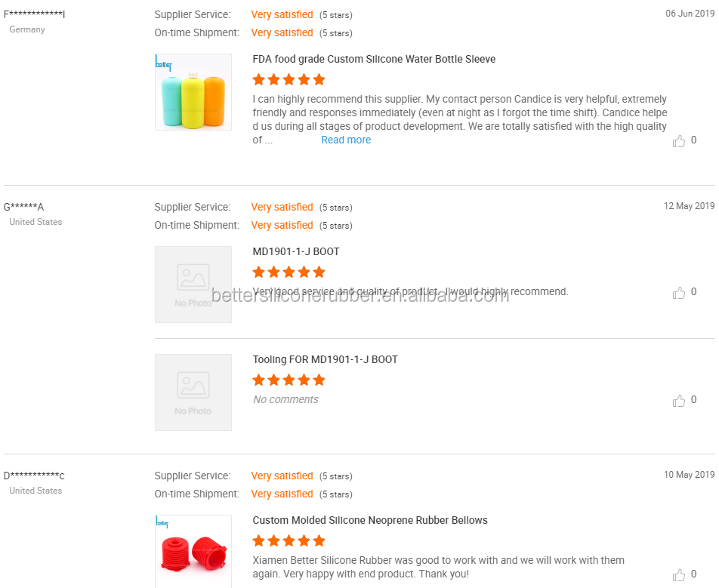
Task: Expand review with Read more link
Action: coord(346,140)
